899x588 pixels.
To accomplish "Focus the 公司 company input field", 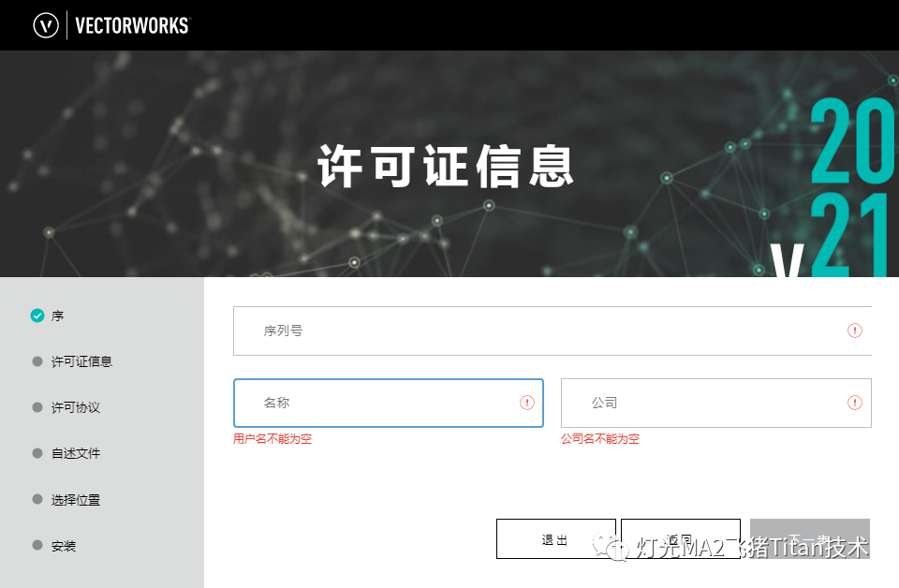I will pos(716,403).
